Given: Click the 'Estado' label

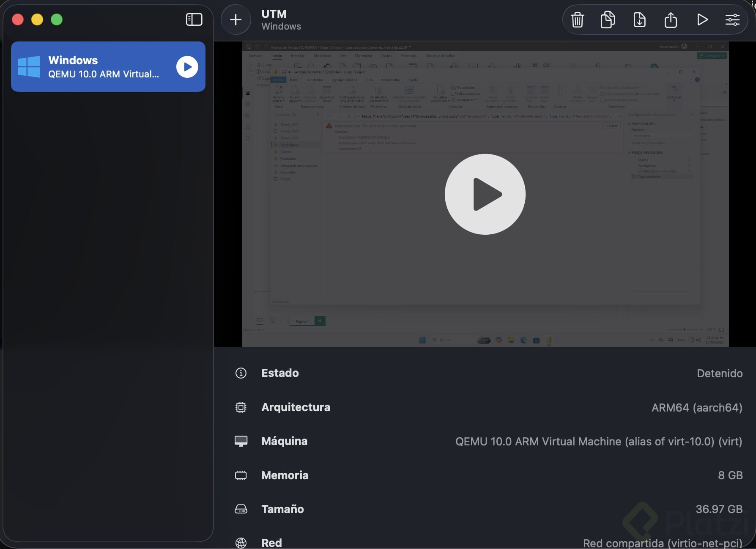Looking at the screenshot, I should [x=280, y=373].
